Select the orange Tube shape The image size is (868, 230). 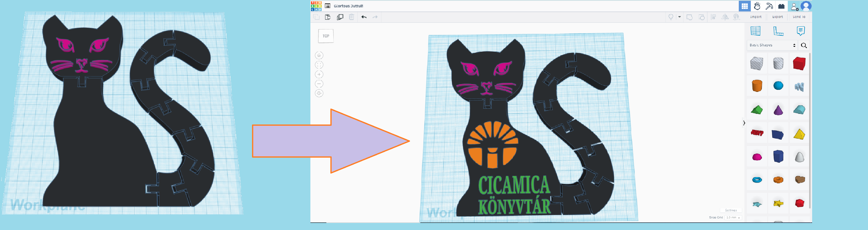[x=778, y=180]
